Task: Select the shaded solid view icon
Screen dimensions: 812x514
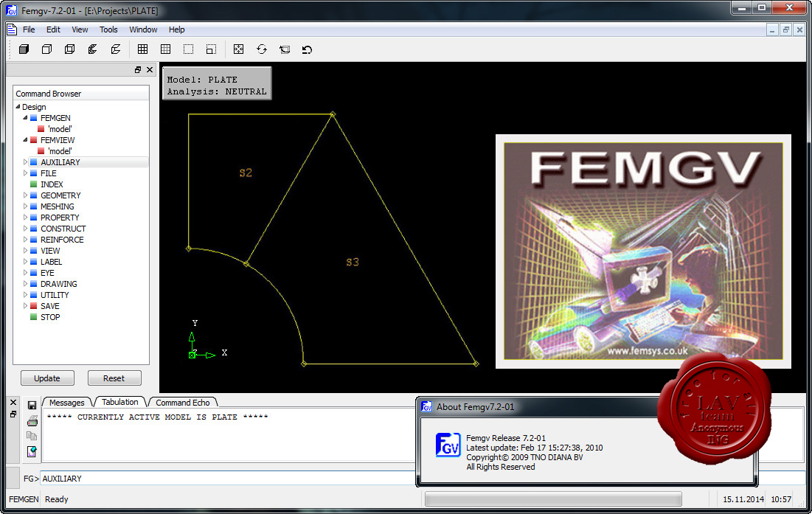Action: click(24, 49)
